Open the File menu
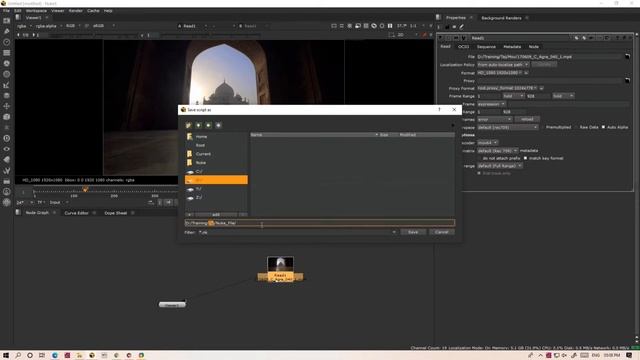This screenshot has height=360, width=640. pyautogui.click(x=6, y=11)
